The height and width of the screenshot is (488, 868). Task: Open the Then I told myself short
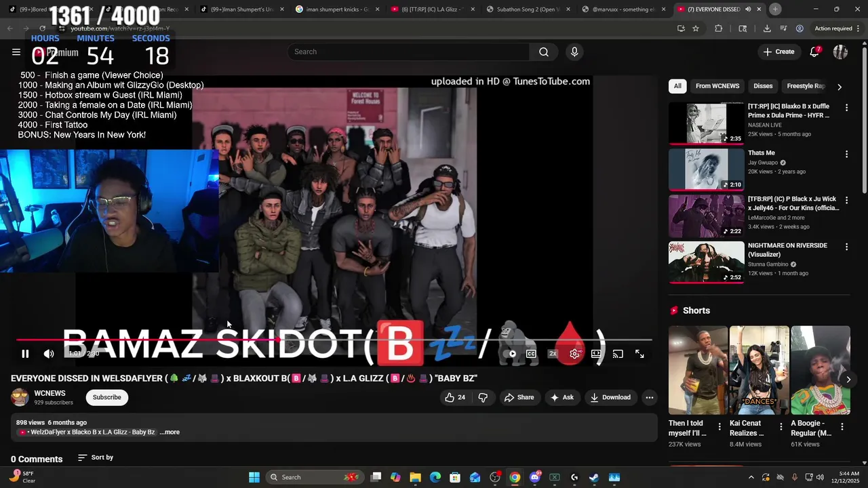(x=698, y=370)
